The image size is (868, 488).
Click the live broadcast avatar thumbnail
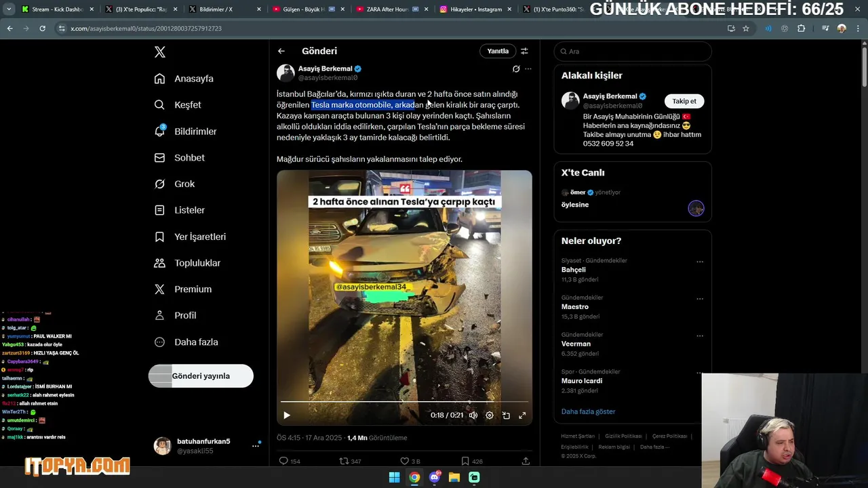tap(696, 209)
